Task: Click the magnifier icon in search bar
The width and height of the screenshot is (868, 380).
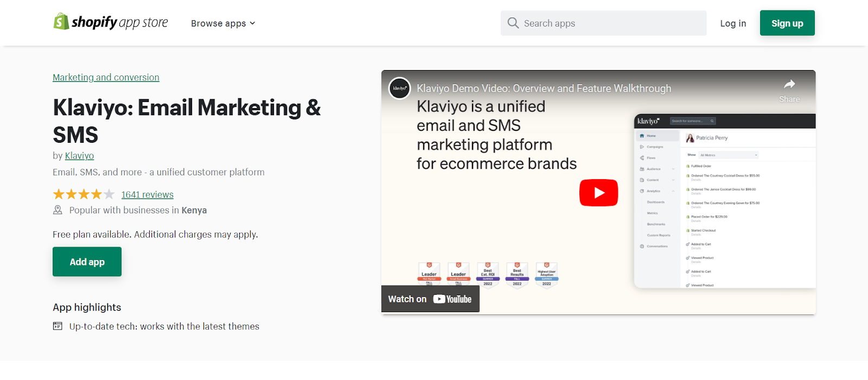Action: (513, 23)
